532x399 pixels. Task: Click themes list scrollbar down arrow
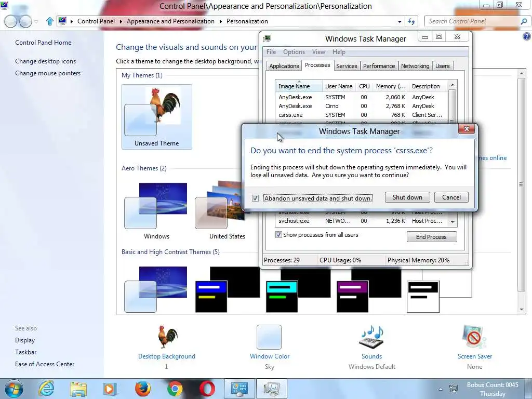point(522,310)
